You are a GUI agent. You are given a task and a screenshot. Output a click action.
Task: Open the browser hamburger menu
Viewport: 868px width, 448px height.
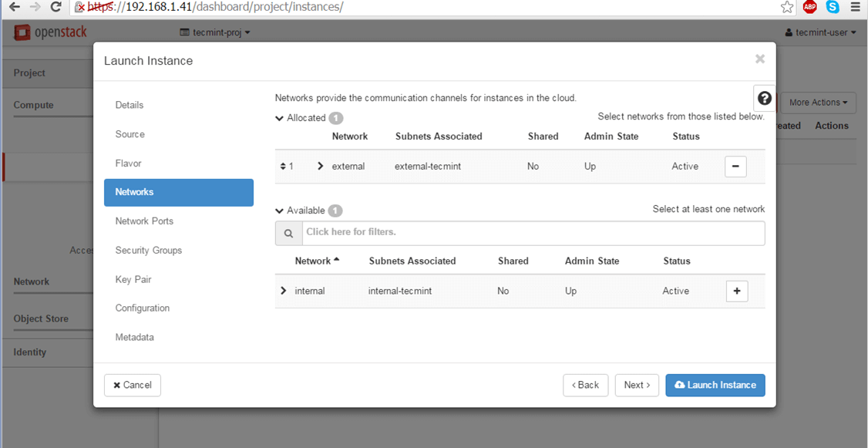click(855, 7)
